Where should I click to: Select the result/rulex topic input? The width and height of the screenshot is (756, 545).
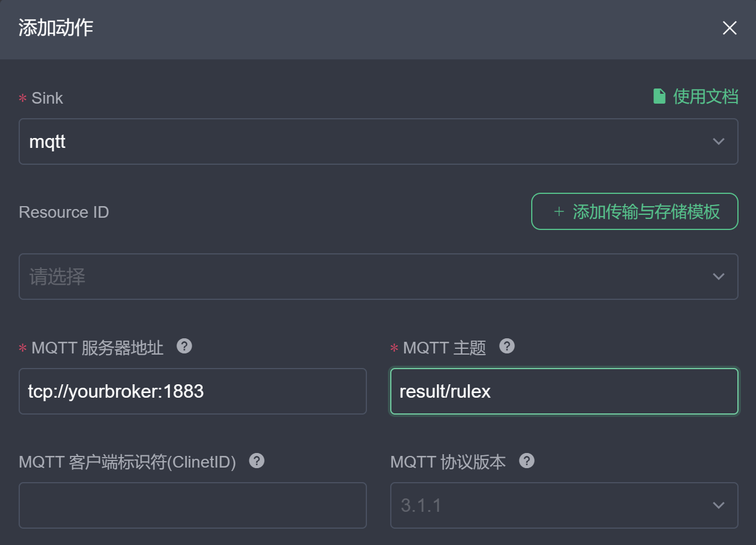[x=564, y=391]
